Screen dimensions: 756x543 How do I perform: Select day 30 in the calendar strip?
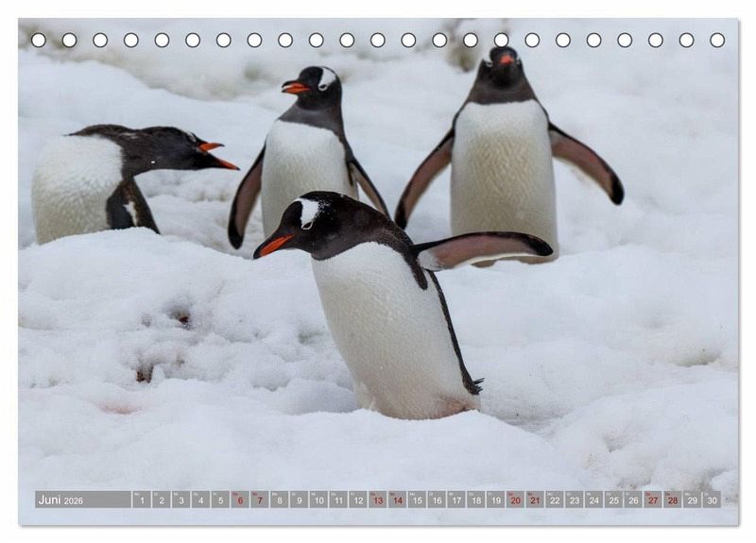click(x=713, y=500)
